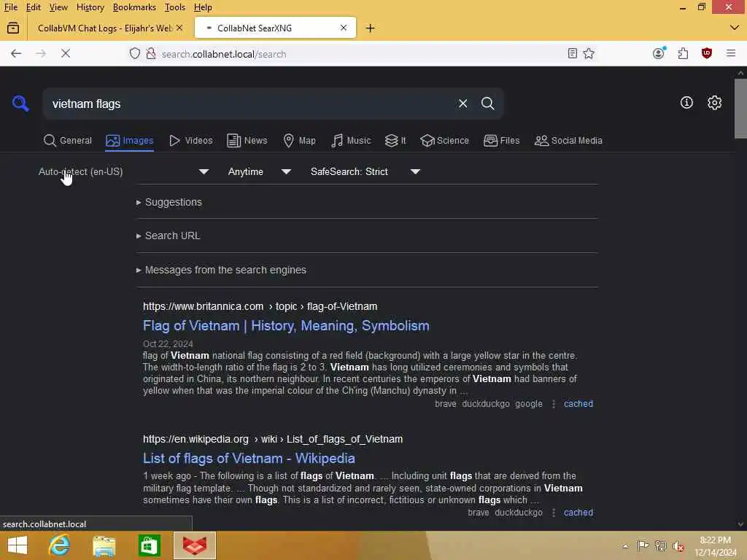Viewport: 747px width, 560px height.
Task: Select the Images search category
Action: pos(130,141)
